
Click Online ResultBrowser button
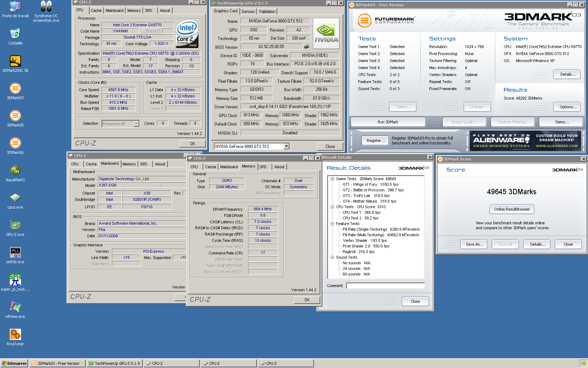click(x=512, y=209)
